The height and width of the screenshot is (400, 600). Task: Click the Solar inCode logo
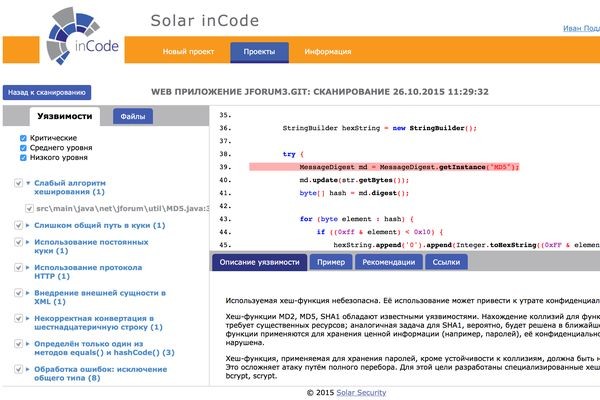tap(82, 36)
